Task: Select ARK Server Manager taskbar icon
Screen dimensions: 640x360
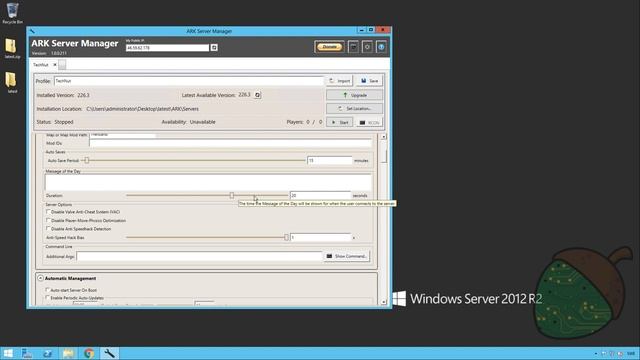Action: pos(109,353)
